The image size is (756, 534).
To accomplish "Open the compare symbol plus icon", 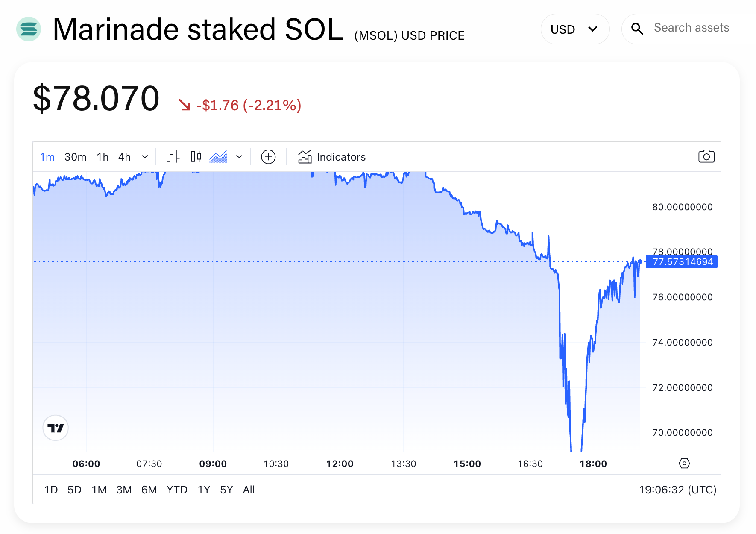I will click(268, 156).
